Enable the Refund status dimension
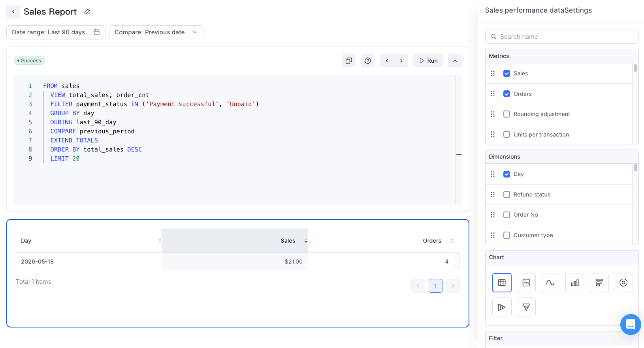This screenshot has width=644, height=348. [507, 195]
